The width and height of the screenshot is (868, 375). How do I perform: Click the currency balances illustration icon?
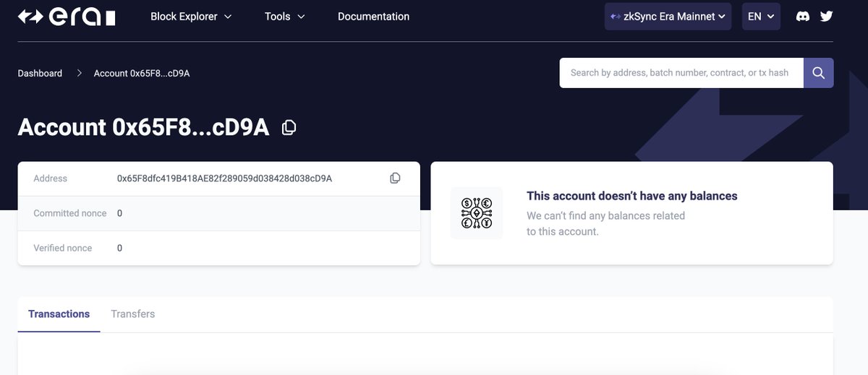point(477,213)
